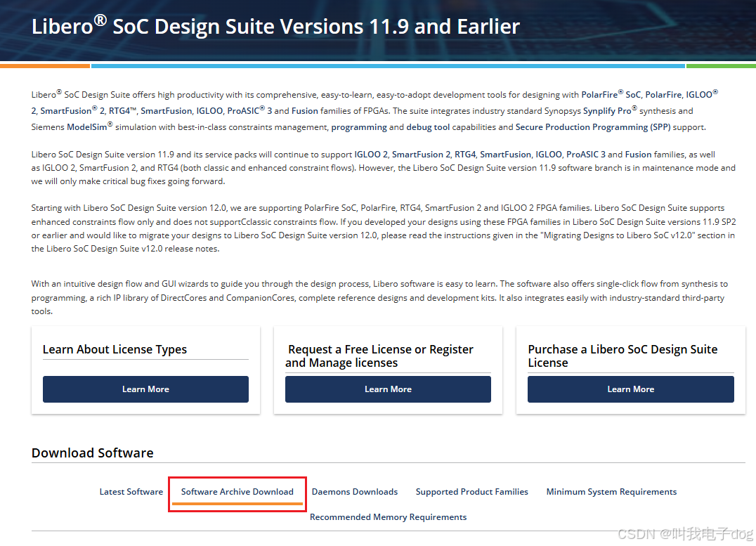Screen dimensions: 756x546
Task: Select the Daemons Downloads tab
Action: (x=355, y=491)
